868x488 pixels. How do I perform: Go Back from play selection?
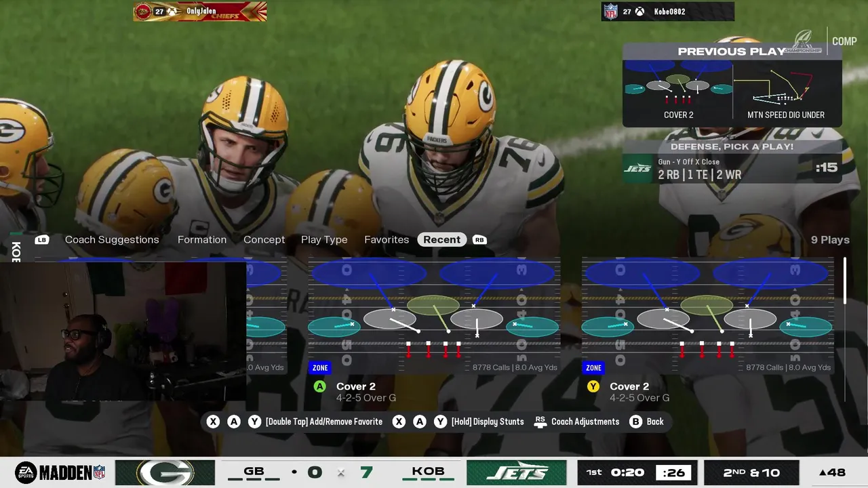click(x=655, y=422)
